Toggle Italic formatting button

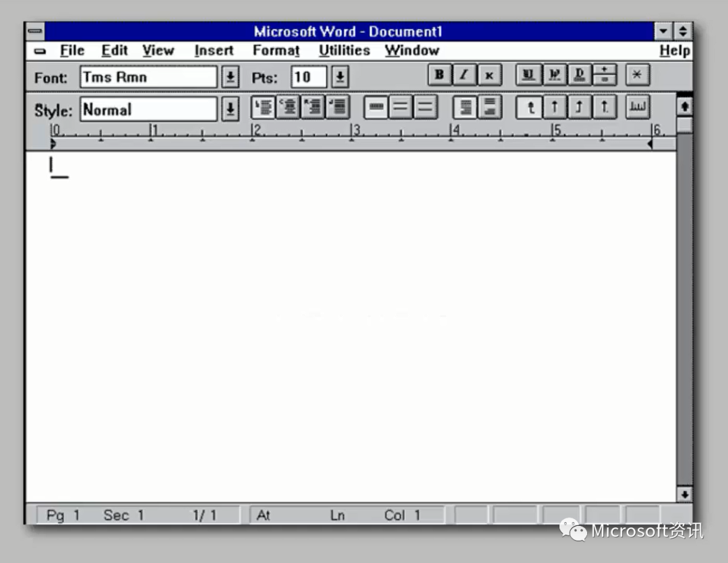[x=464, y=75]
